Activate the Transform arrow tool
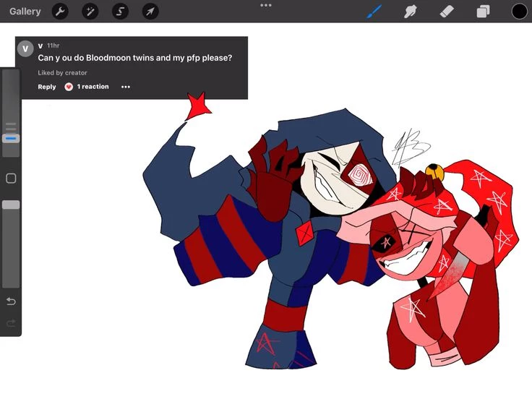Viewport: 532px width, 399px height. point(150,12)
